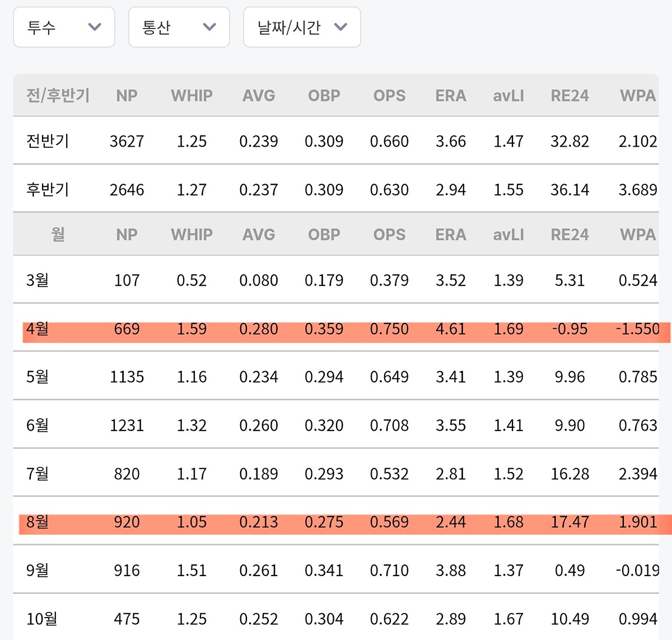Select the 전반기 row label
The height and width of the screenshot is (640, 672).
pos(48,141)
